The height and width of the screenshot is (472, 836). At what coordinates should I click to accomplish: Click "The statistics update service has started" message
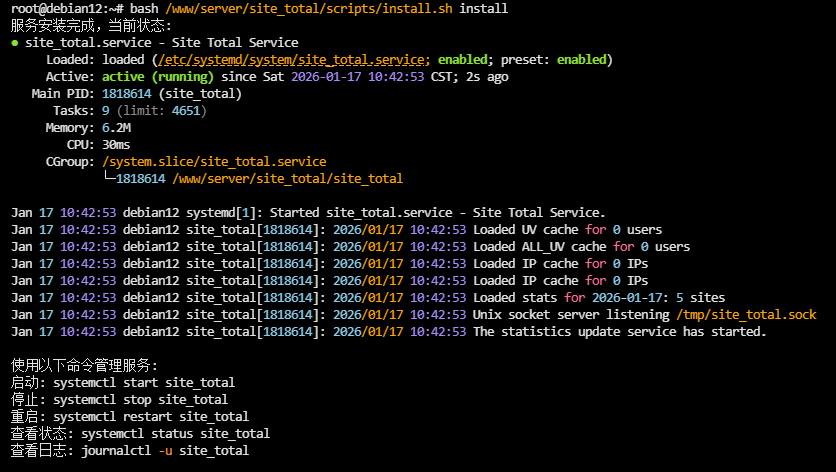coord(619,332)
